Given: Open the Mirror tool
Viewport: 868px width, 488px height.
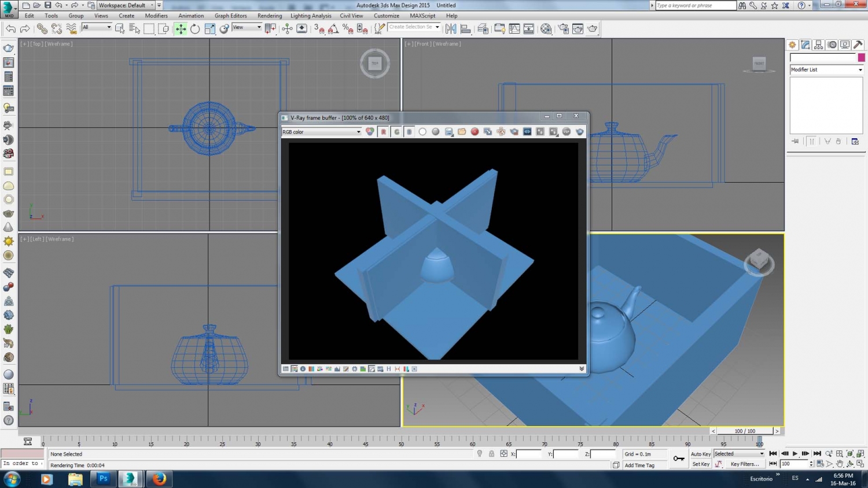Looking at the screenshot, I should click(451, 28).
